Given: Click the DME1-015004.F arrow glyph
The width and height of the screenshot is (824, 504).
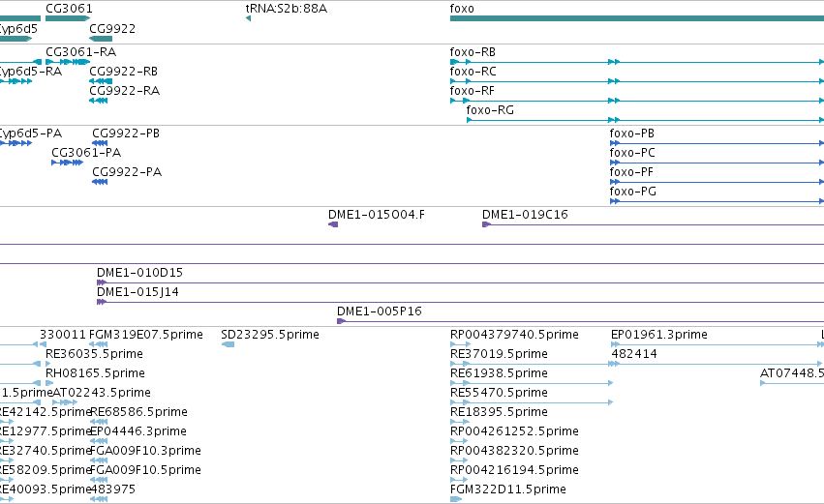Looking at the screenshot, I should tap(333, 224).
